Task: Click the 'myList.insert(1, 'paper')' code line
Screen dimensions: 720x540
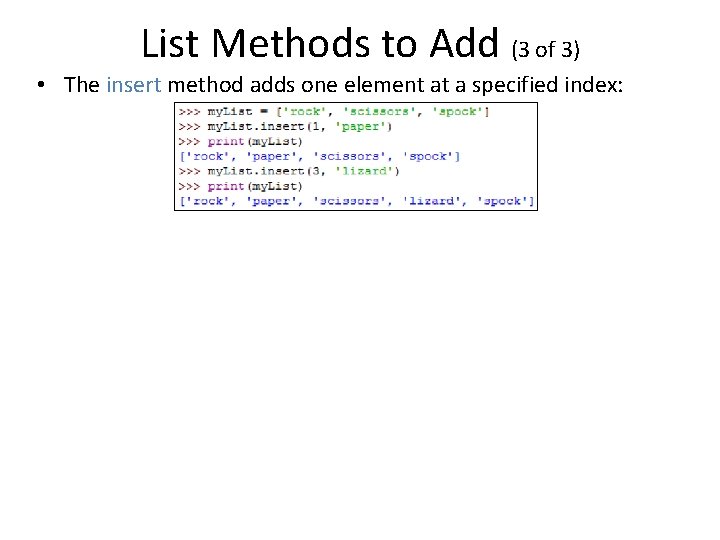Action: pyautogui.click(x=285, y=126)
